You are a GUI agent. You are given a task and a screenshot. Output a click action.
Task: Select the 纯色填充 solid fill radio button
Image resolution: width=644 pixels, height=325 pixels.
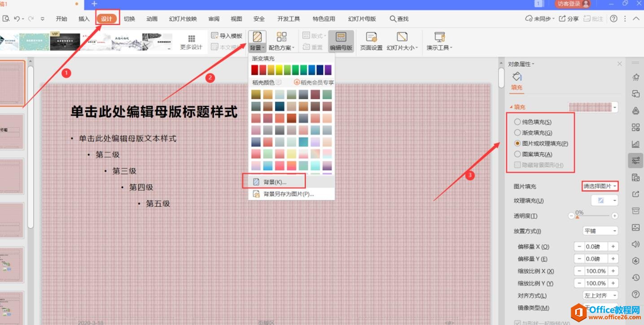517,122
